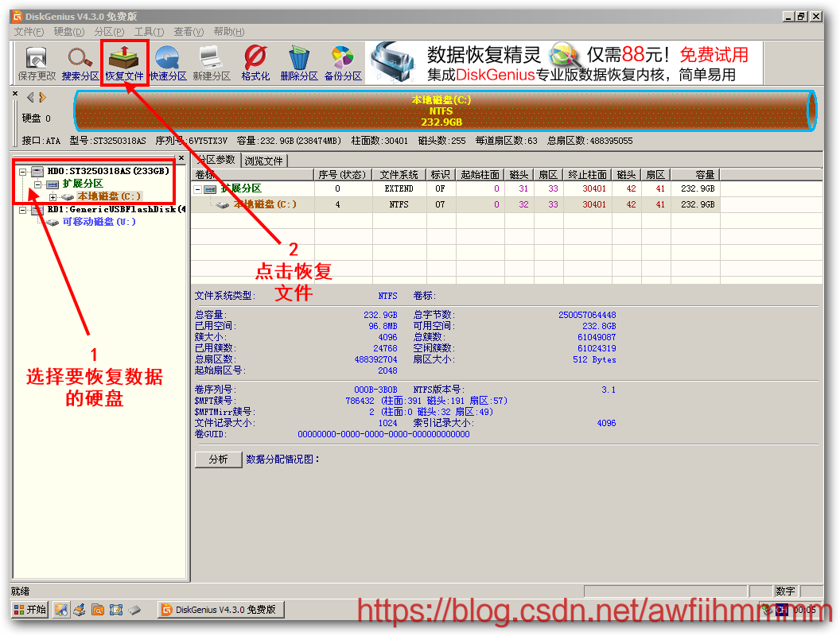Launch the 快速分区 quick partition tool
Viewport: 840px width, 636px height.
pos(168,63)
